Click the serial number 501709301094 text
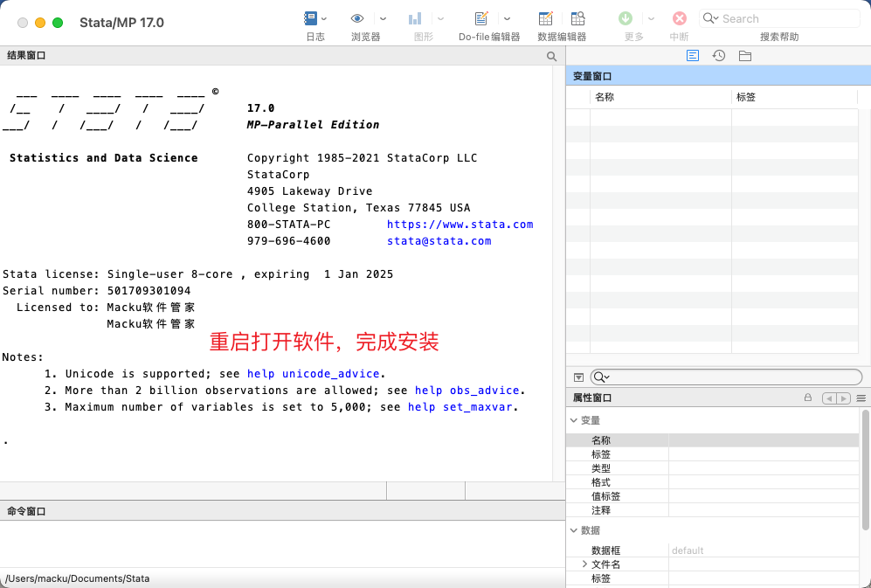This screenshot has height=588, width=871. tap(149, 291)
